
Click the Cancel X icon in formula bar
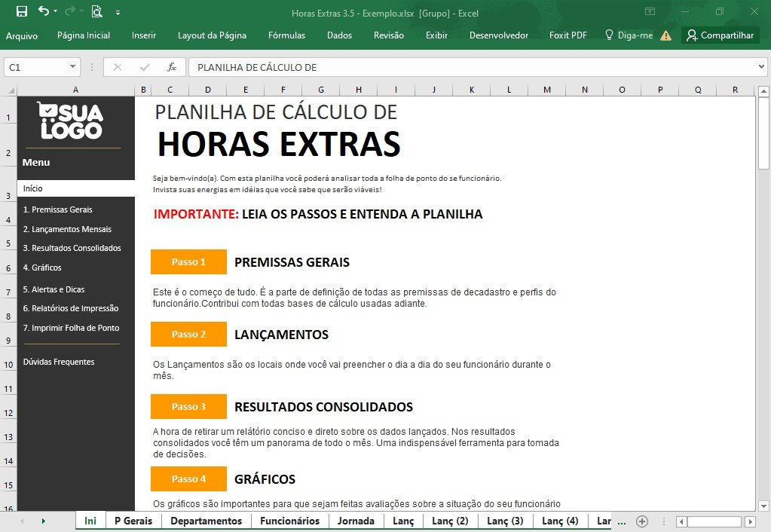pyautogui.click(x=117, y=67)
